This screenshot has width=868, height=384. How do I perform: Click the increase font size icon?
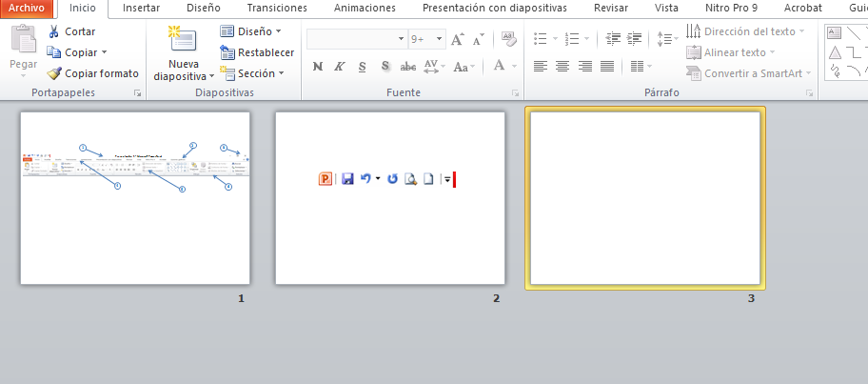click(458, 40)
